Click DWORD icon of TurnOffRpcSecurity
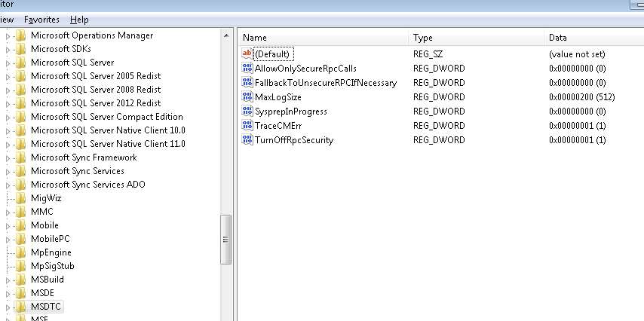Screen dimensions: 644x321 247,139
